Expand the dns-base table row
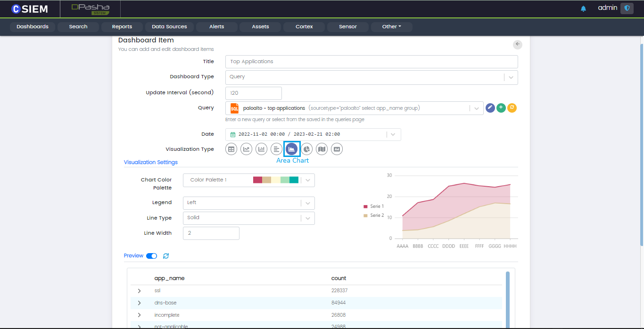Screen dimensions: 644x329 click(x=139, y=303)
